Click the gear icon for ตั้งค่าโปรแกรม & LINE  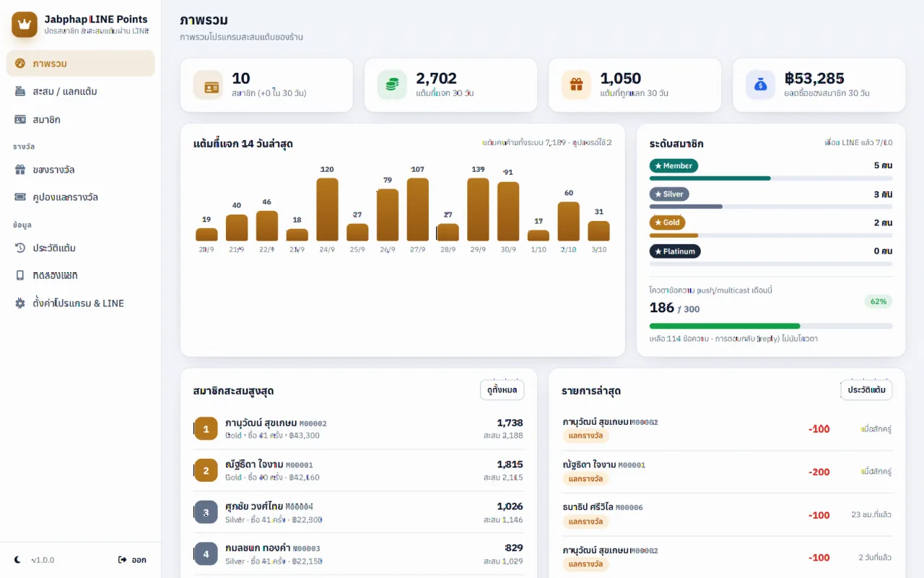tap(20, 303)
